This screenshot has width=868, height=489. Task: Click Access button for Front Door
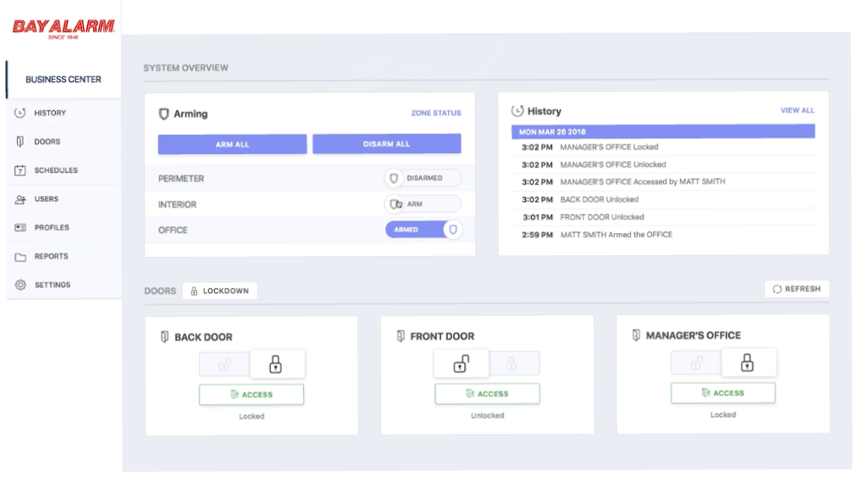click(x=487, y=394)
